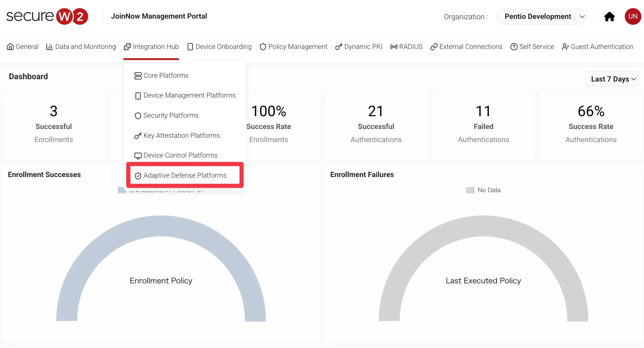
Task: Click the Key Attestation Platforms key icon
Action: point(138,136)
